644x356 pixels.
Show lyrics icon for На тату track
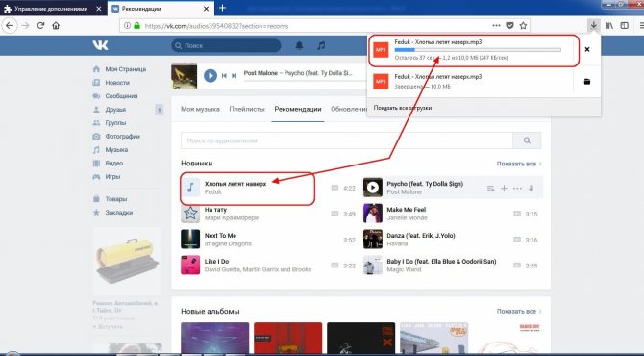click(334, 214)
